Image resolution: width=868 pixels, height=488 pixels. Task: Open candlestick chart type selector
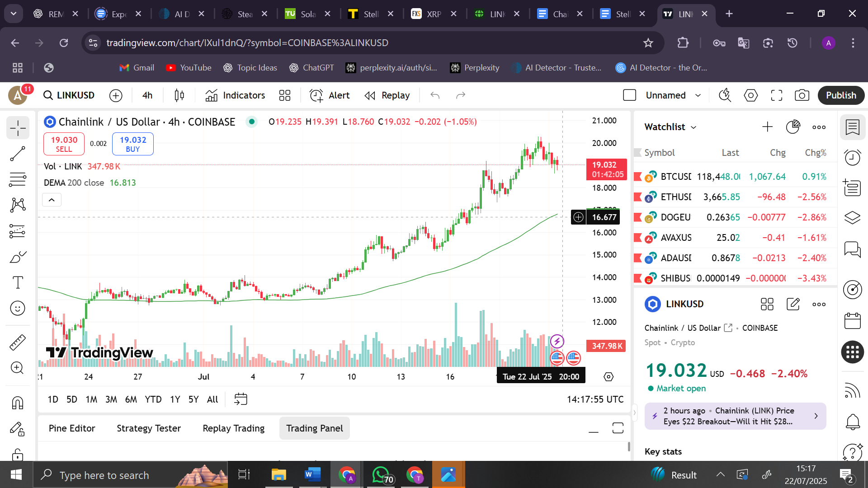[179, 95]
